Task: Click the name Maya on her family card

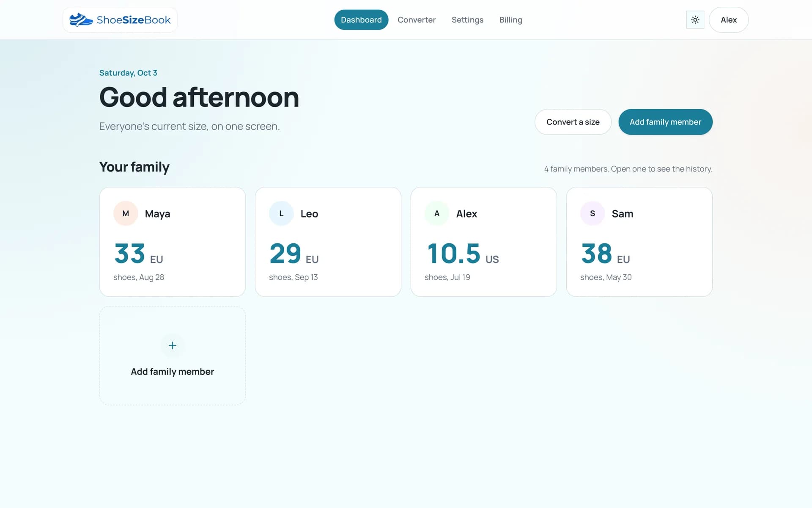Action: click(157, 214)
